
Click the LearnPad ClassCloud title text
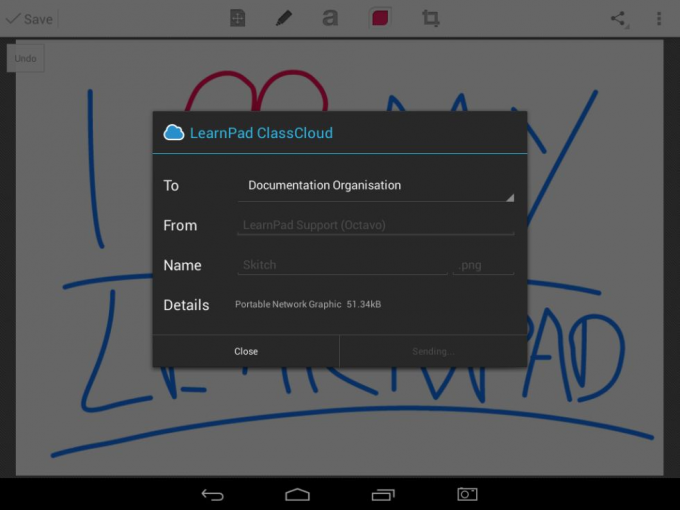(262, 133)
